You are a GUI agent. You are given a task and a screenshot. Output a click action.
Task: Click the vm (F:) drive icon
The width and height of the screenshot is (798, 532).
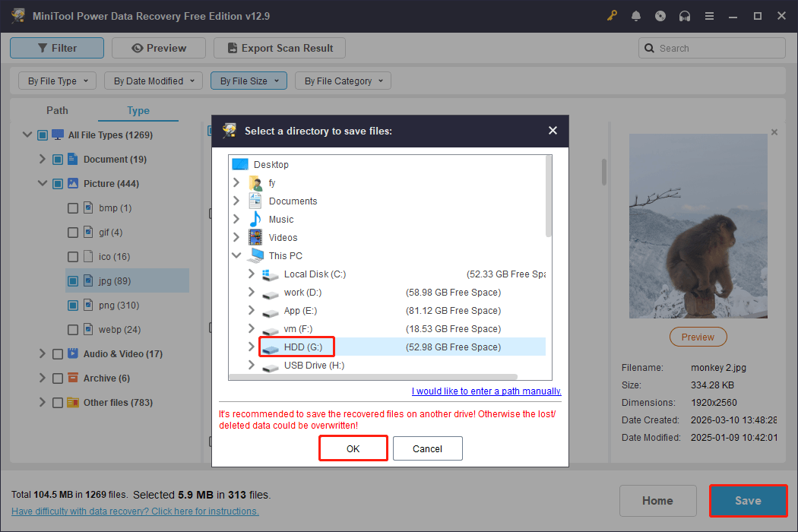click(271, 331)
